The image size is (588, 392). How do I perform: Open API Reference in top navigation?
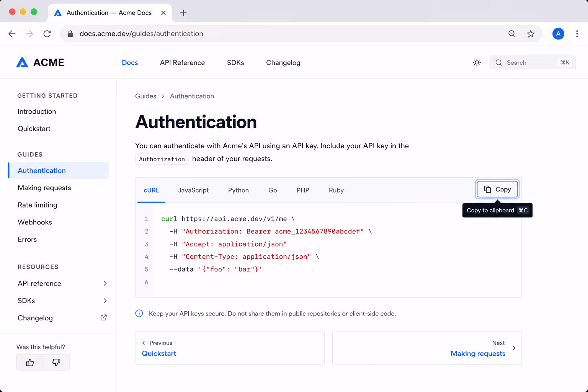click(x=182, y=63)
